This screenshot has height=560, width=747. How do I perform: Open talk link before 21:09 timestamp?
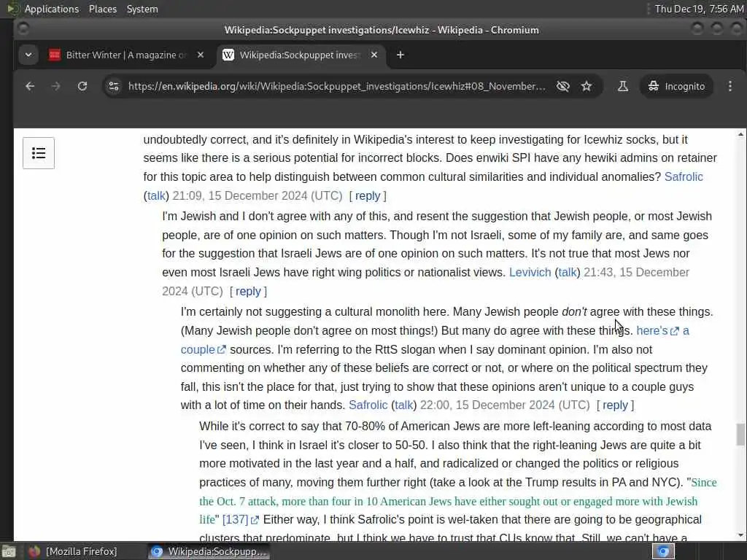tap(156, 195)
